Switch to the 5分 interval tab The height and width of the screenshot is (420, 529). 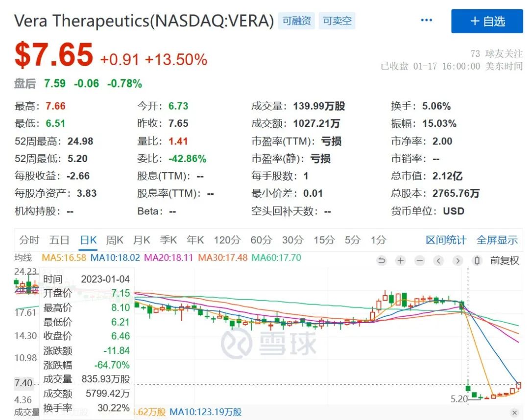point(353,240)
